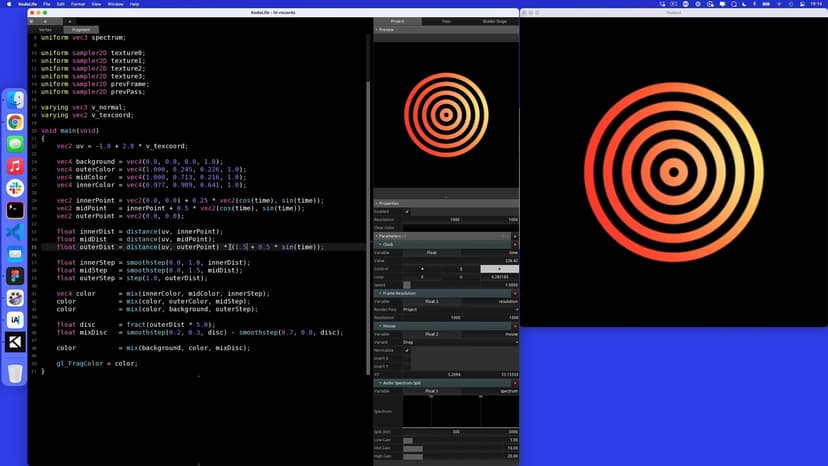Screen dimensions: 828x466
Task: Toggle the Normalize checkbox under Mouse
Action: point(407,350)
